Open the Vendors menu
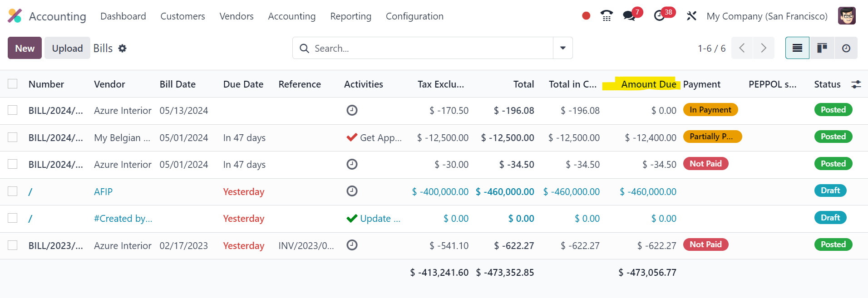This screenshot has width=868, height=298. click(x=237, y=16)
